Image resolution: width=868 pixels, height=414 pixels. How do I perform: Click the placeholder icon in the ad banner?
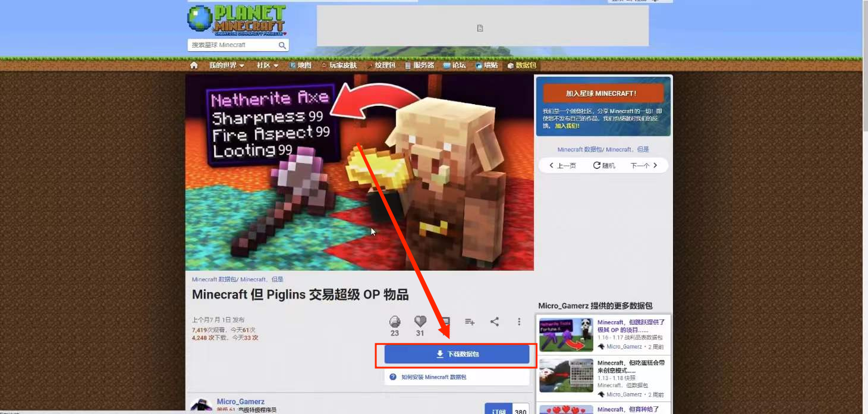point(480,28)
